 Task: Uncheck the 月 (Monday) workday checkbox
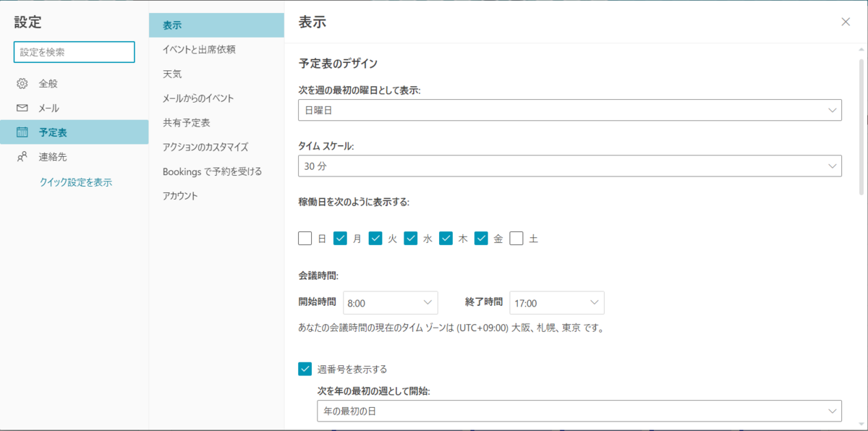341,239
